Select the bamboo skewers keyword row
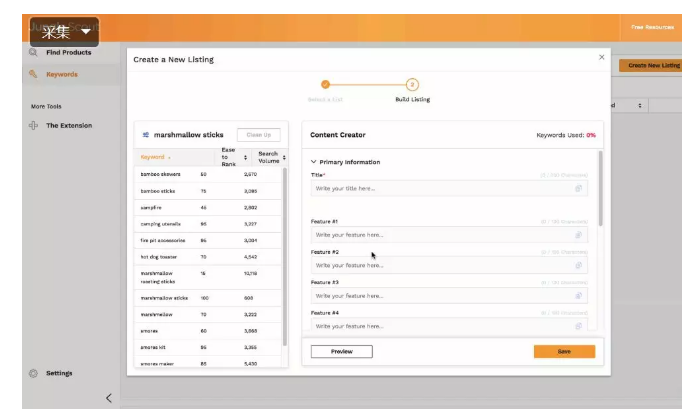 tap(208, 175)
